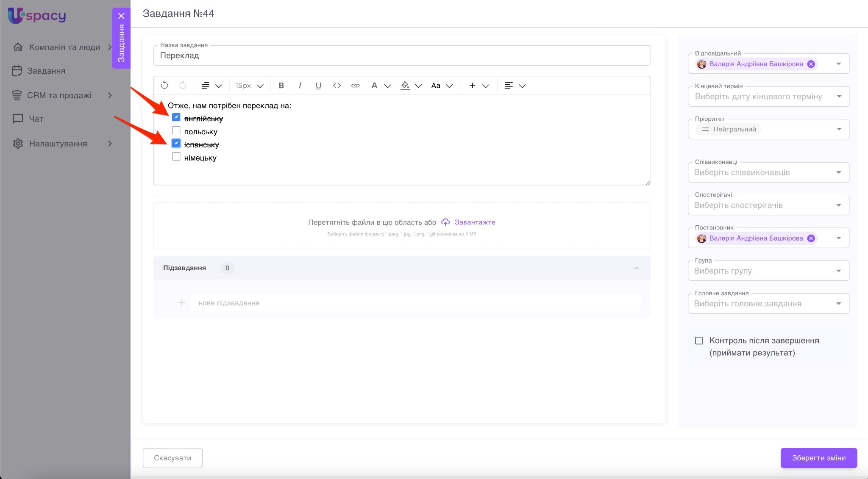This screenshot has height=479, width=868.
Task: Click the undo icon in editor toolbar
Action: [164, 86]
